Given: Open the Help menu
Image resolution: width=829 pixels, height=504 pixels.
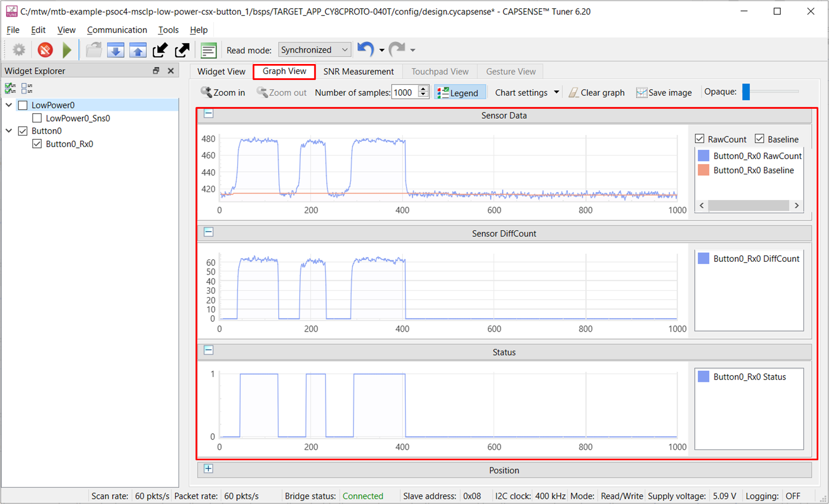Looking at the screenshot, I should (199, 30).
